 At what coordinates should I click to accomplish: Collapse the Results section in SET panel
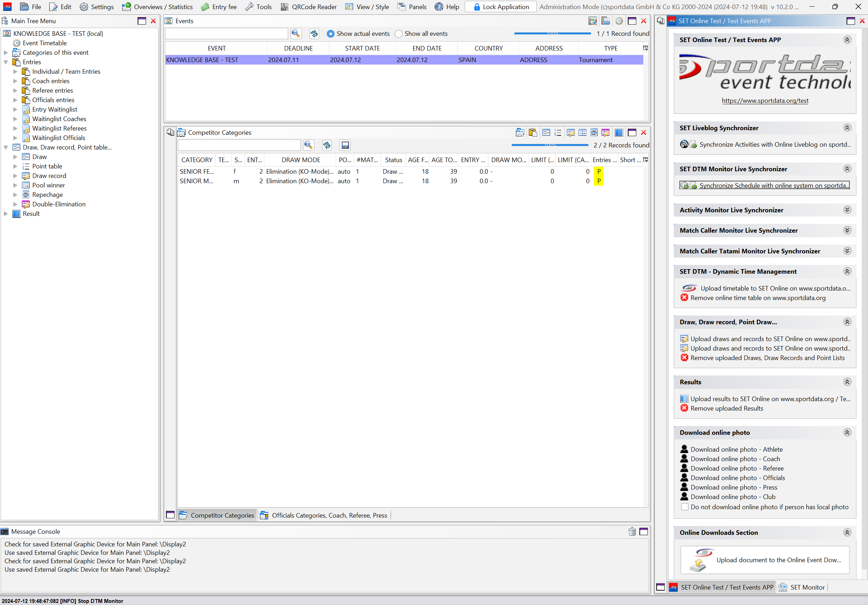point(847,382)
